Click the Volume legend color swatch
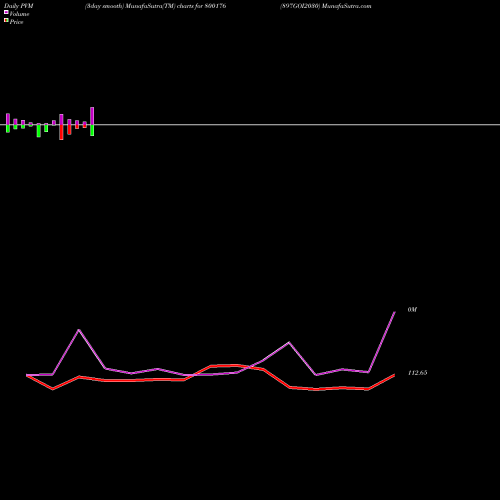500x500 pixels. [x=6, y=12]
